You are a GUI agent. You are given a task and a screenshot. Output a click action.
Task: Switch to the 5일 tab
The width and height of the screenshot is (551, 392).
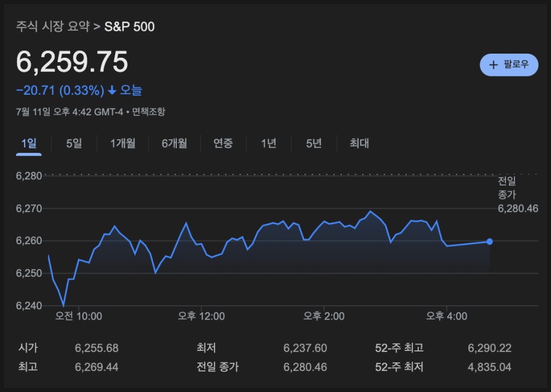pos(74,143)
